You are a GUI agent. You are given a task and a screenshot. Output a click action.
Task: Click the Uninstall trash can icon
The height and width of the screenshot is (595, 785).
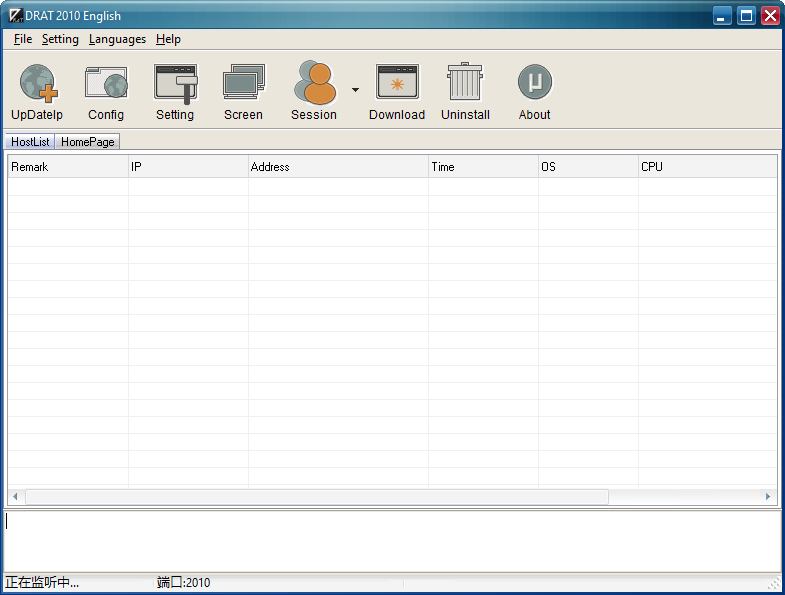click(x=465, y=83)
